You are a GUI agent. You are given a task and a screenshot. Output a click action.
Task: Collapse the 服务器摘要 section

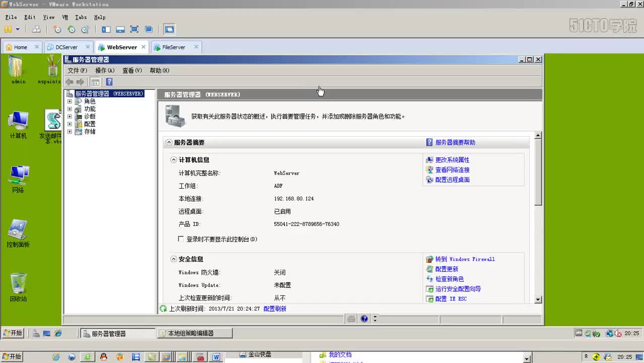pos(169,143)
